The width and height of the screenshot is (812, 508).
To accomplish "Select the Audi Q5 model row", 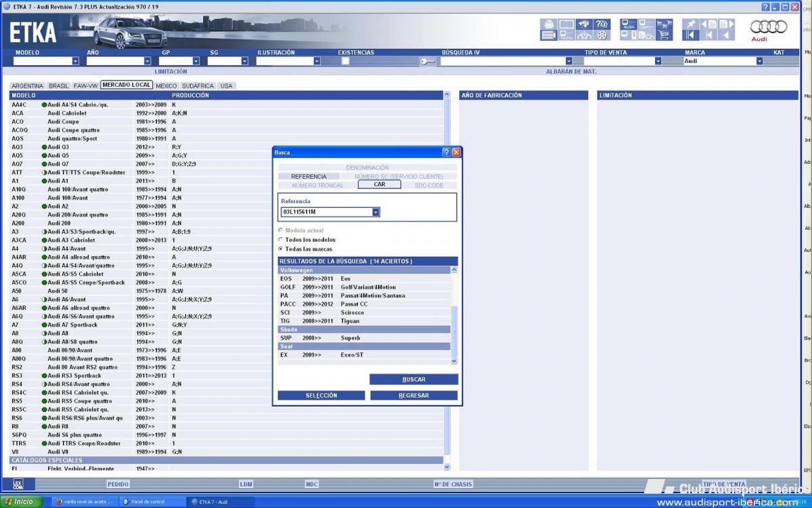I will tap(227, 155).
